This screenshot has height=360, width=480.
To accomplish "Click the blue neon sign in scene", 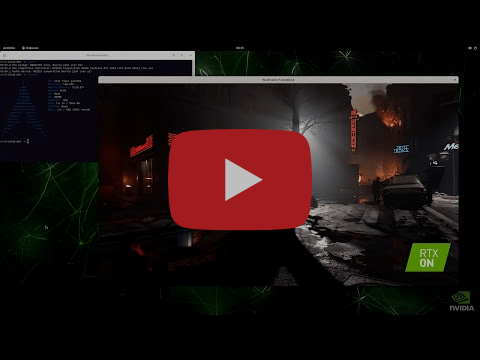I will (x=401, y=149).
